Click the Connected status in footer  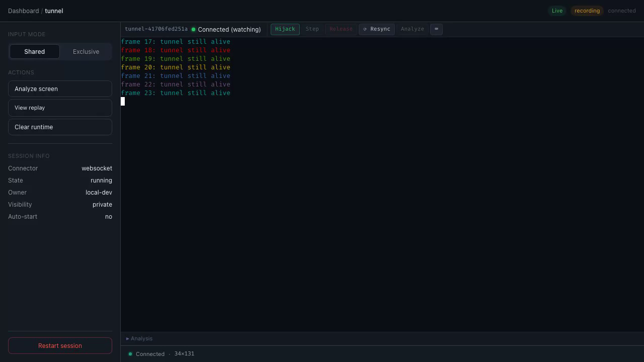(146, 354)
